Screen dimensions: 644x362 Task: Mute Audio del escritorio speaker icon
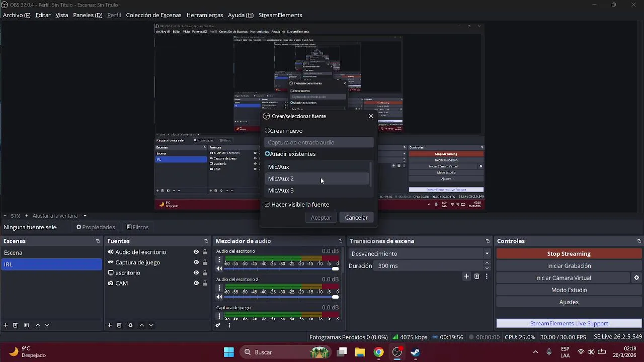(x=219, y=268)
